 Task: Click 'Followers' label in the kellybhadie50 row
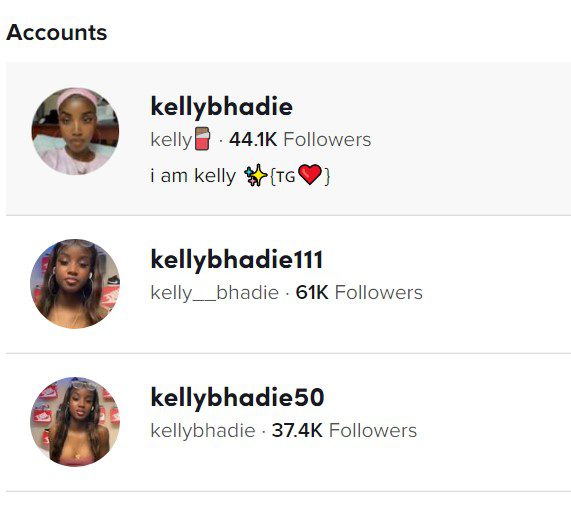click(373, 430)
